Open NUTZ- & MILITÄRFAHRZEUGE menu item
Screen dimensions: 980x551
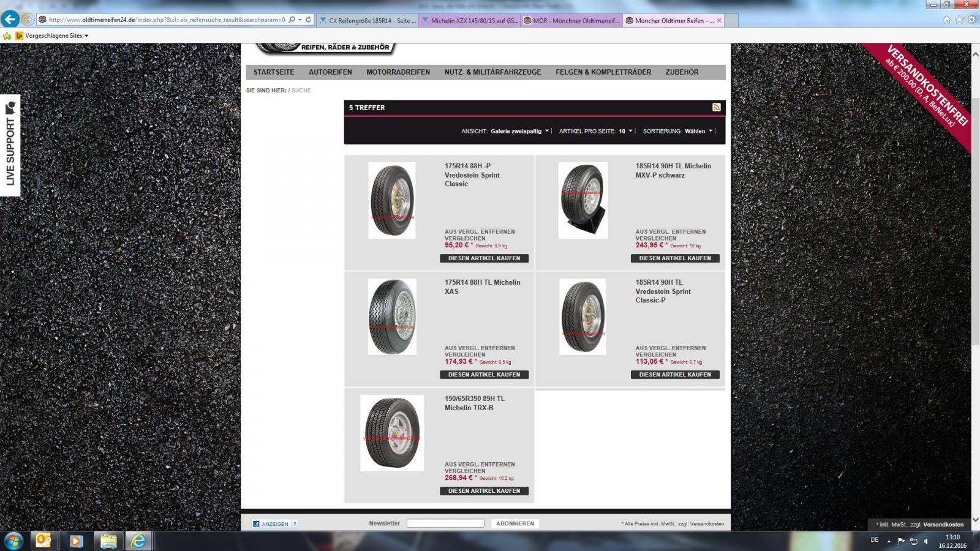(493, 72)
